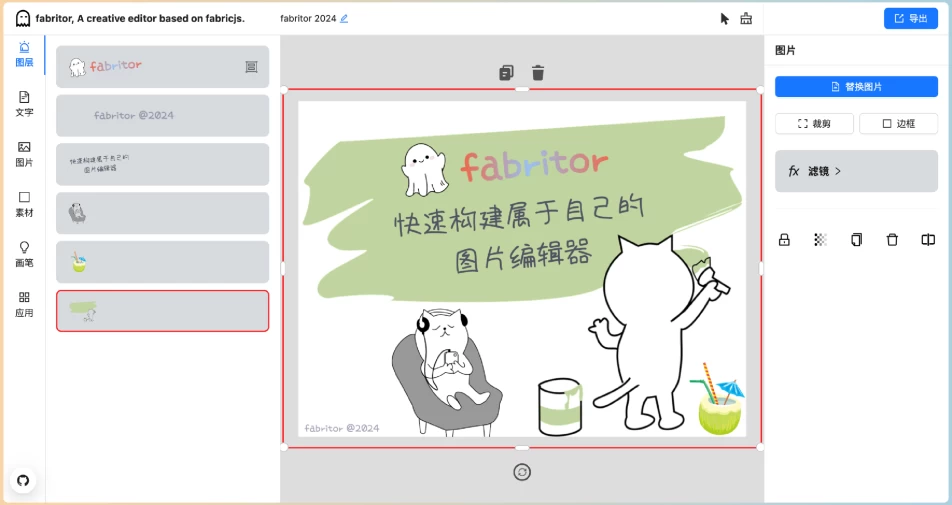Select the pointer cursor tool in header
Screen dimensions: 952x505
click(x=724, y=18)
